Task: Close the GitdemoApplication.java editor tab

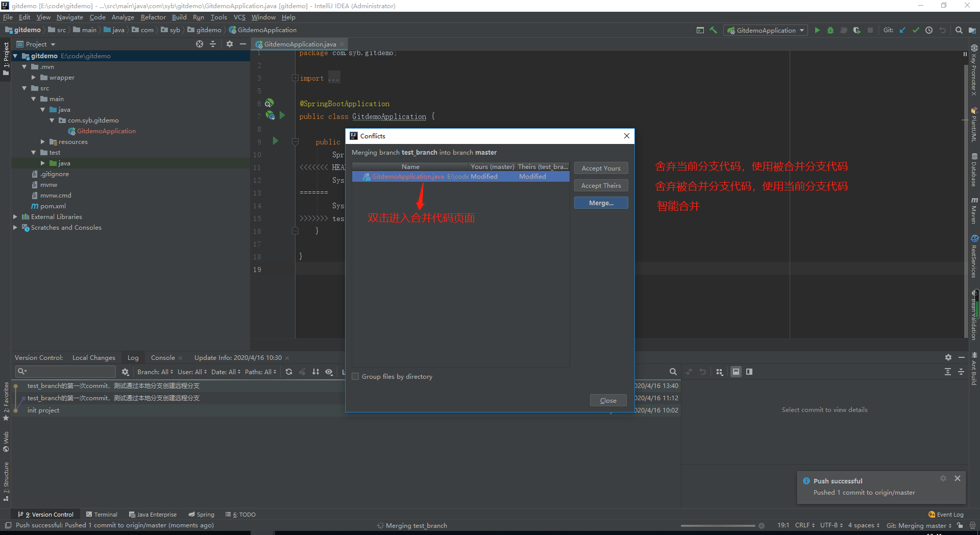Action: 342,44
